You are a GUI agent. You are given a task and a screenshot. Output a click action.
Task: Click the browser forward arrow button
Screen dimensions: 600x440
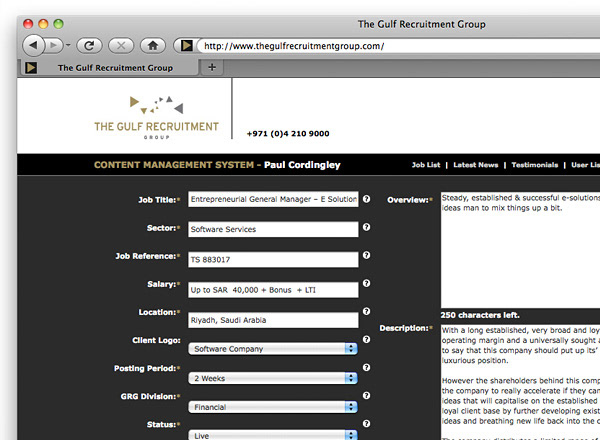click(54, 46)
